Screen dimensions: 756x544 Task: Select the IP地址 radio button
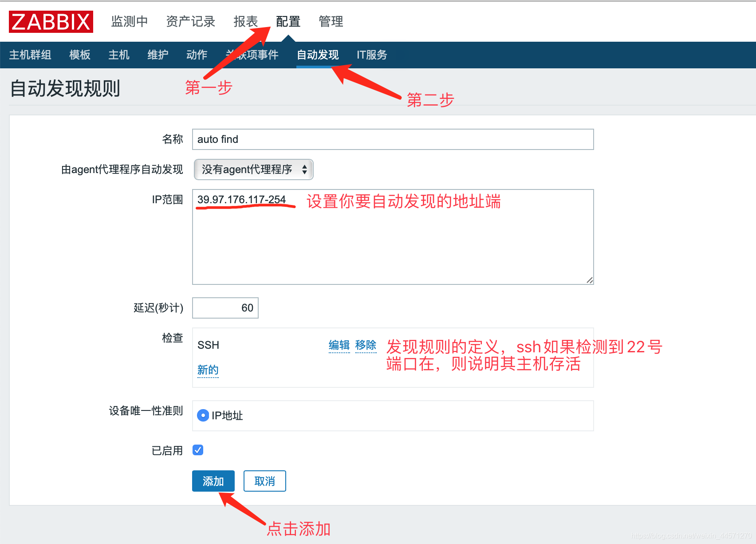[203, 415]
